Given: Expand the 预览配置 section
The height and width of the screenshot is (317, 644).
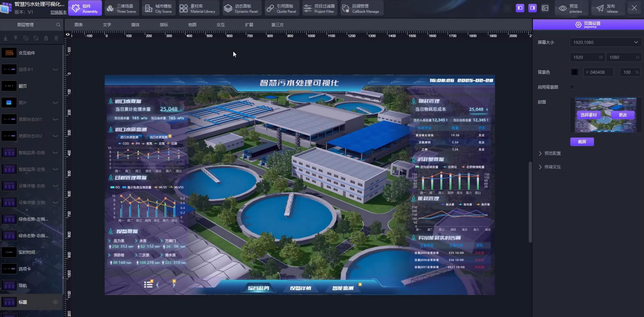Looking at the screenshot, I should click(x=549, y=153).
